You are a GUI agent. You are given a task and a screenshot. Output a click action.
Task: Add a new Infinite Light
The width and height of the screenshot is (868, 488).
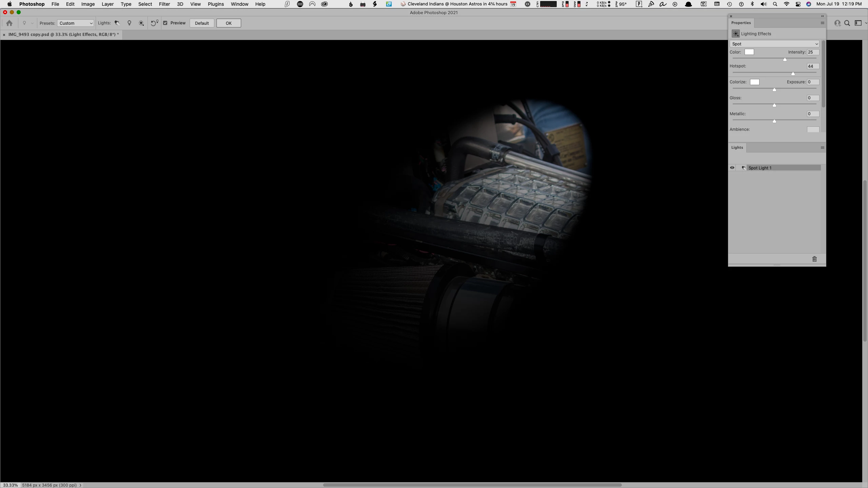click(x=141, y=23)
